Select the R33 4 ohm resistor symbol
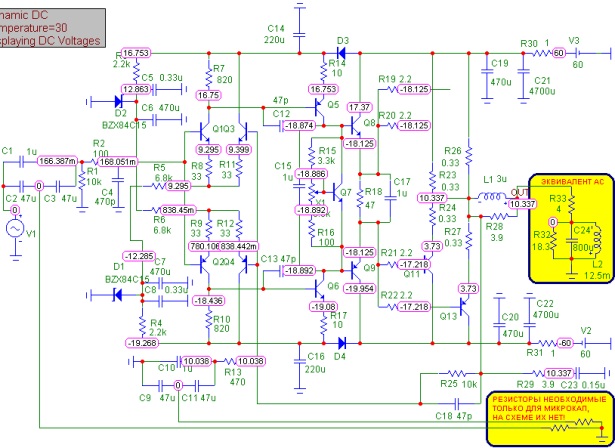 tap(571, 202)
